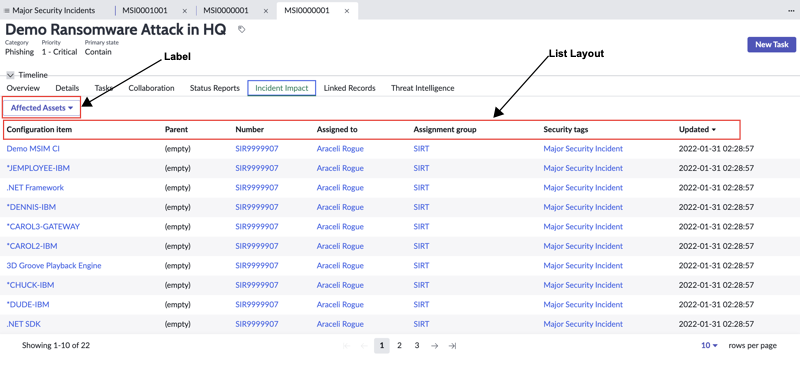Select page 1 in pagination

(382, 346)
